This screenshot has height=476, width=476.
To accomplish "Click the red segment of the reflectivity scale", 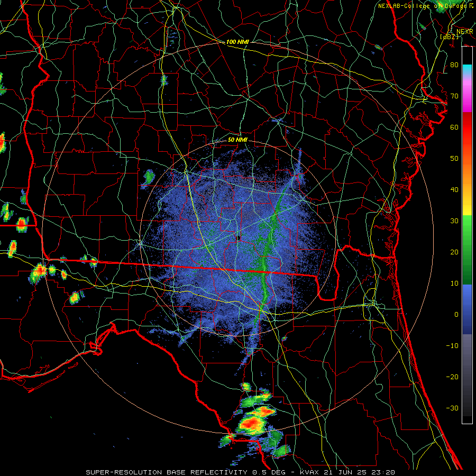I will [x=467, y=127].
